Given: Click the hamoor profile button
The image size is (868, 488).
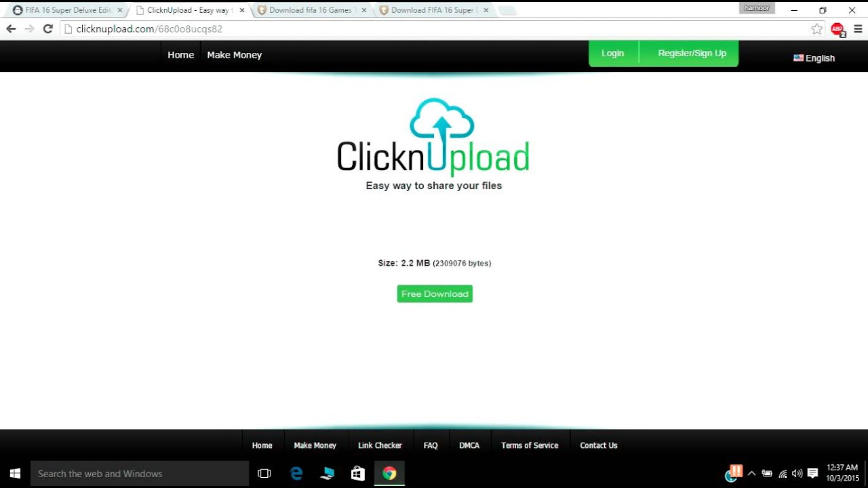Looking at the screenshot, I should (x=757, y=8).
